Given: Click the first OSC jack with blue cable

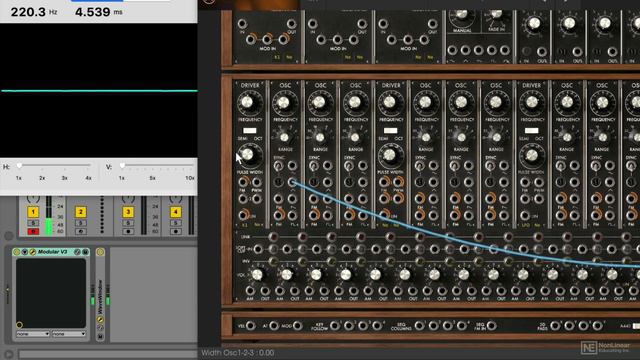Looking at the screenshot, I should 292,182.
